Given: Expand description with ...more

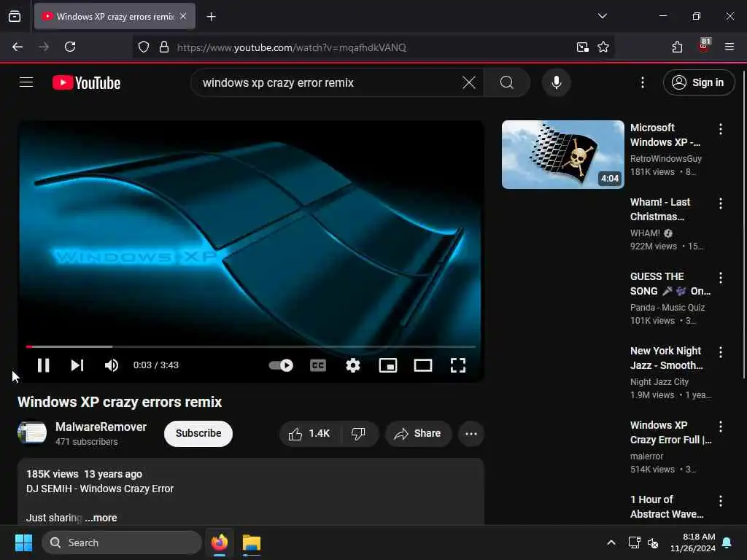Looking at the screenshot, I should 101,518.
